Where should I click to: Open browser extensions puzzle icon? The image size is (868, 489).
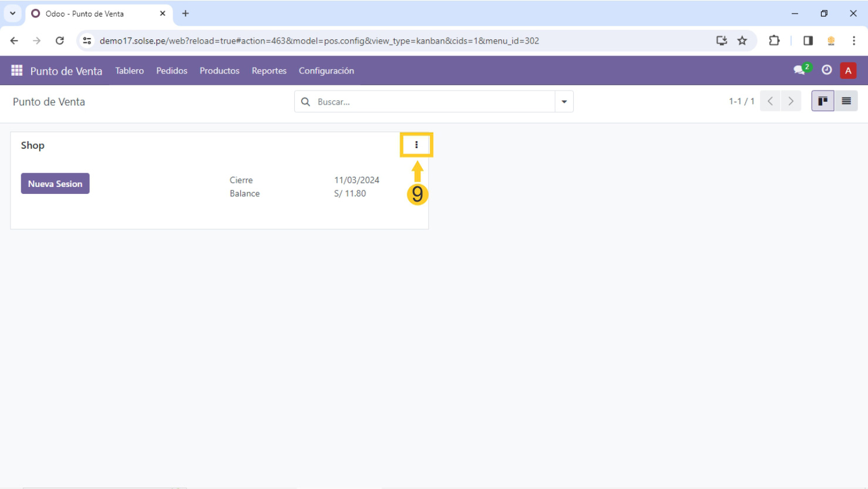point(774,41)
